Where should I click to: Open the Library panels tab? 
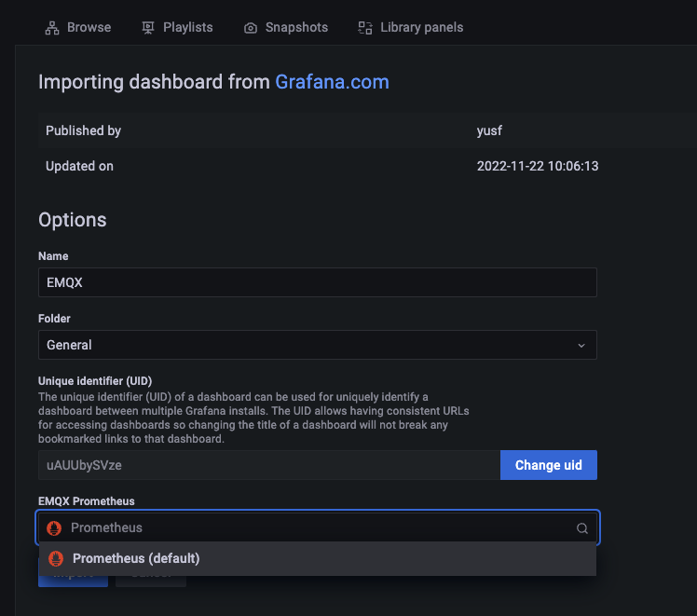coord(421,28)
